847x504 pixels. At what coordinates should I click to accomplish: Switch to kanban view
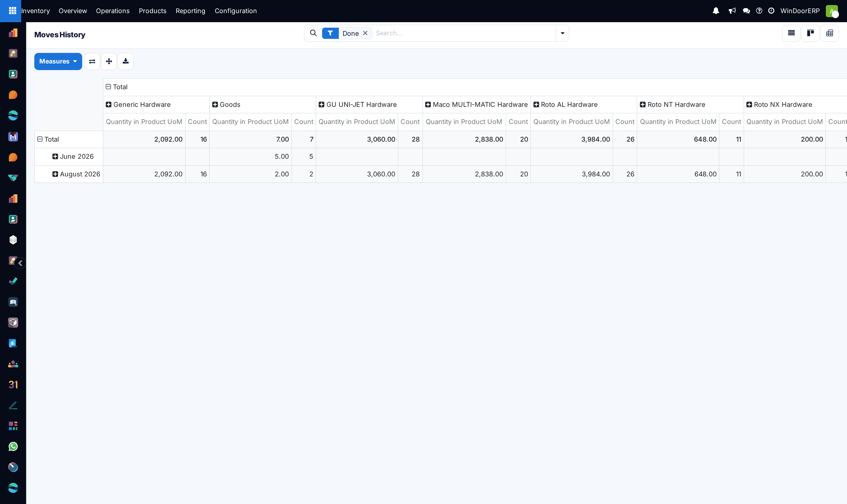[810, 33]
